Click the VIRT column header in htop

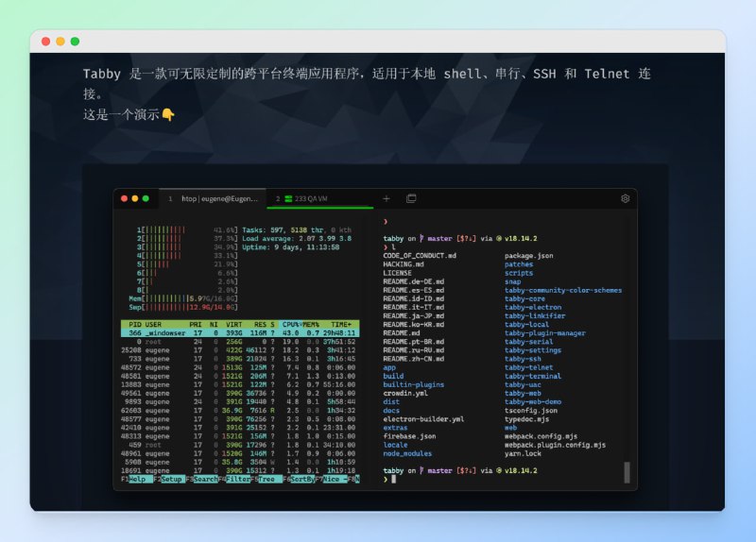click(233, 324)
